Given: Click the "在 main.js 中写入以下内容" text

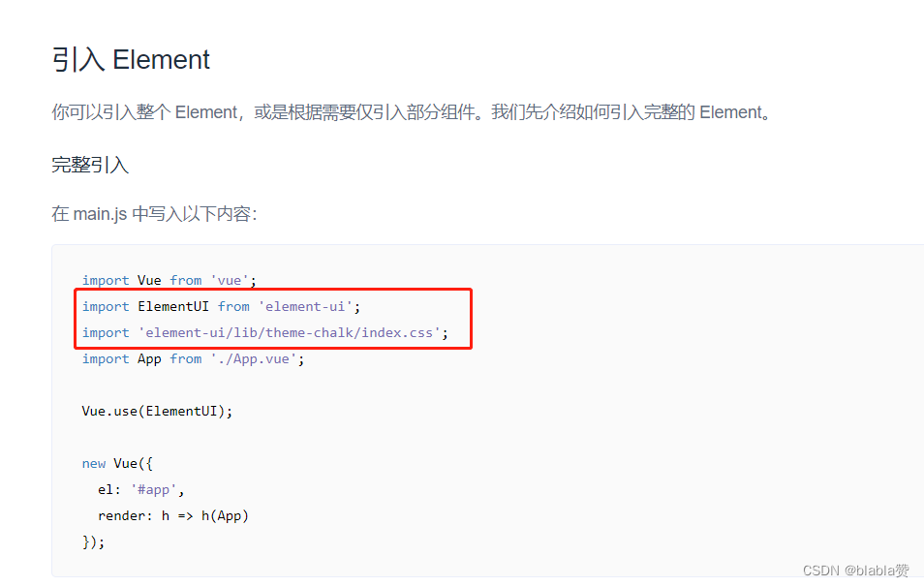Looking at the screenshot, I should (x=154, y=213).
